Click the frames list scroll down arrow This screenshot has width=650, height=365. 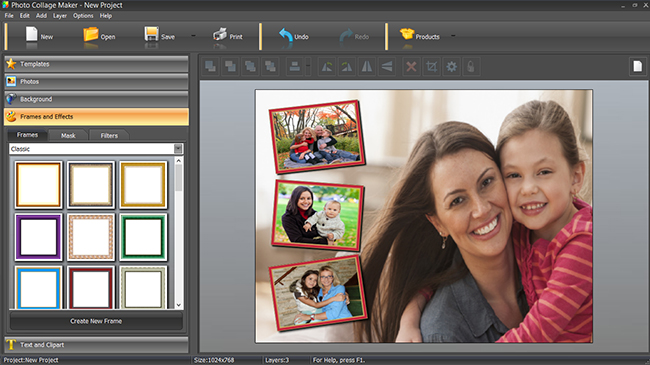point(179,305)
